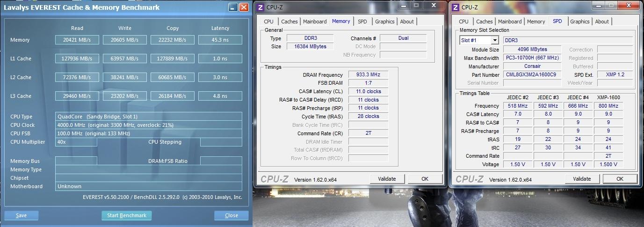Click DRAM Frequency value 933.3 MHz
Viewport: 644px width, 227px height.
coord(368,75)
